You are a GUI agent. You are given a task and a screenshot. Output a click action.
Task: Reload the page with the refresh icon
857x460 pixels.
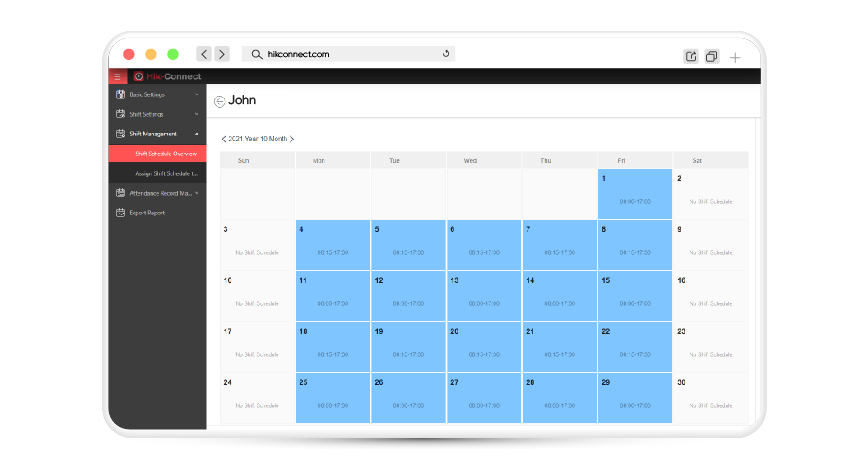(446, 54)
